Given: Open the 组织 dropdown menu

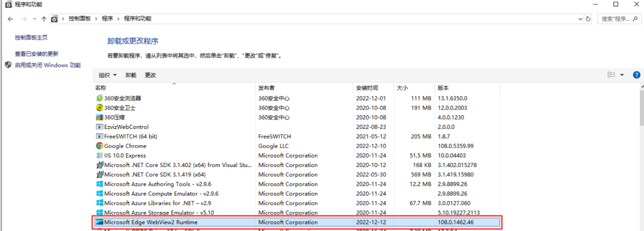Looking at the screenshot, I should point(108,75).
